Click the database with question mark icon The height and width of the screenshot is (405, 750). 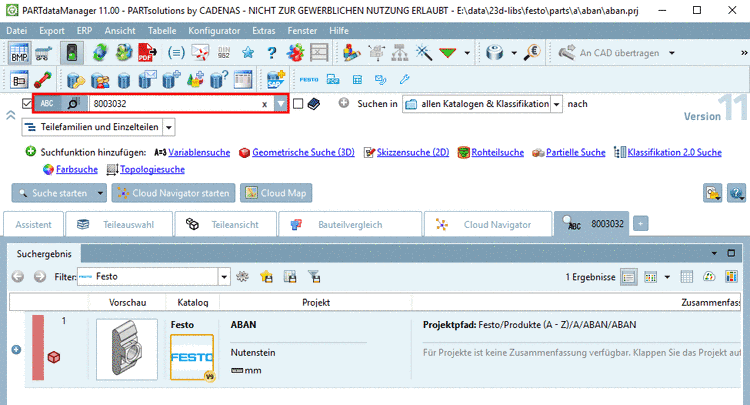coord(219,80)
